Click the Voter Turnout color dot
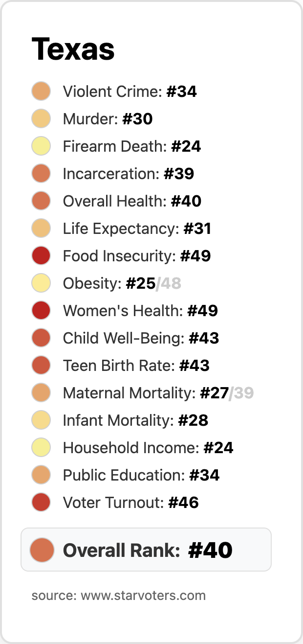 41,503
